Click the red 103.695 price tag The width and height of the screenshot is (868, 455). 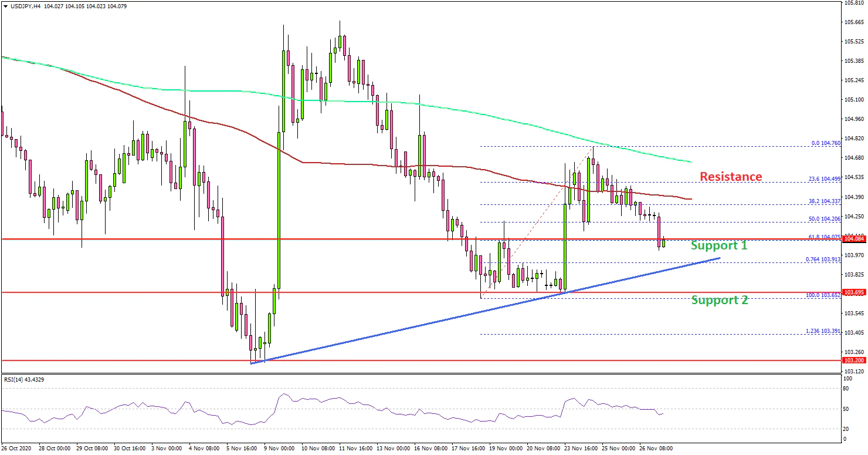(852, 292)
